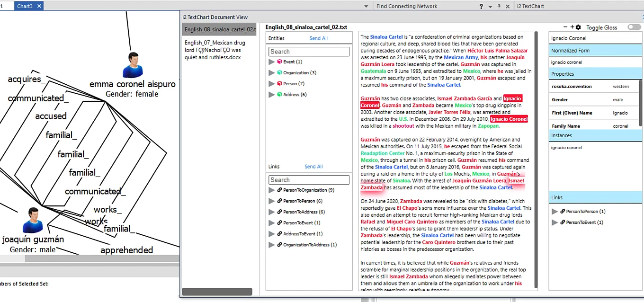This screenshot has height=302, width=644.
Task: Pin the Find Connecting Network panel
Action: pyautogui.click(x=499, y=6)
